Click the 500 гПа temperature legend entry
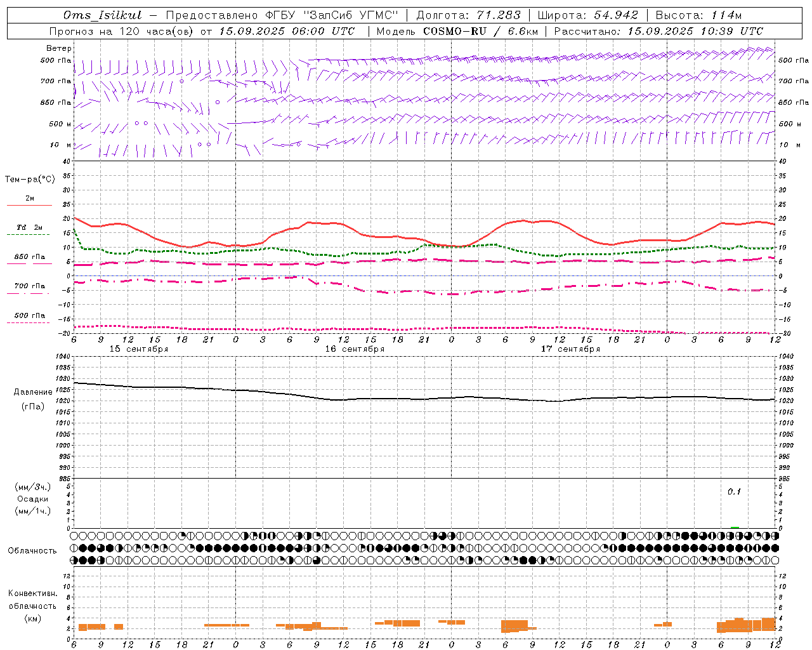Screen dimensions: 812x650 [x=29, y=315]
